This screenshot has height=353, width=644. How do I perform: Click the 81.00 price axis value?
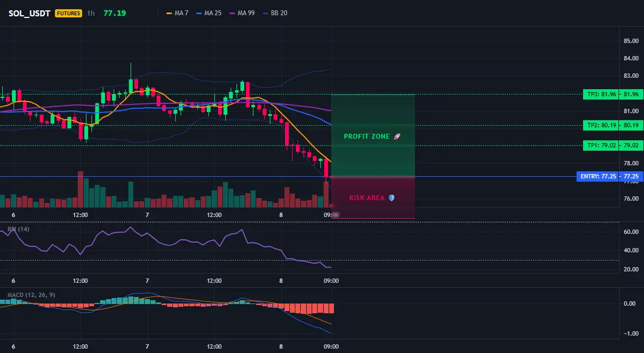point(631,111)
